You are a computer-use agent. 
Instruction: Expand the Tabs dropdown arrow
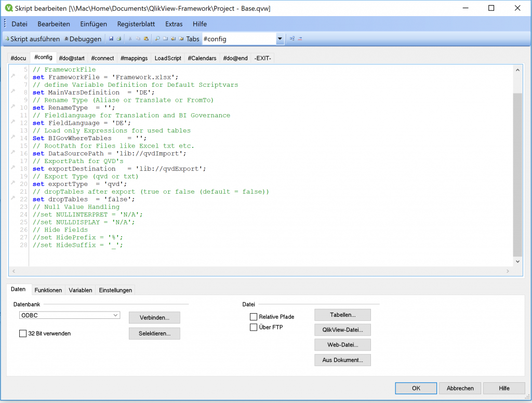coord(280,38)
